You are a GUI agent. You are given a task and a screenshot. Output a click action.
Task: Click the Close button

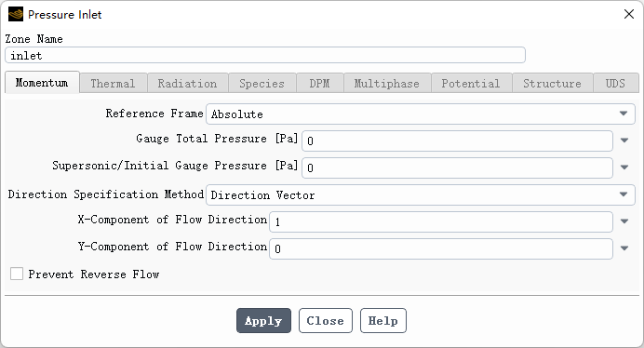[326, 320]
